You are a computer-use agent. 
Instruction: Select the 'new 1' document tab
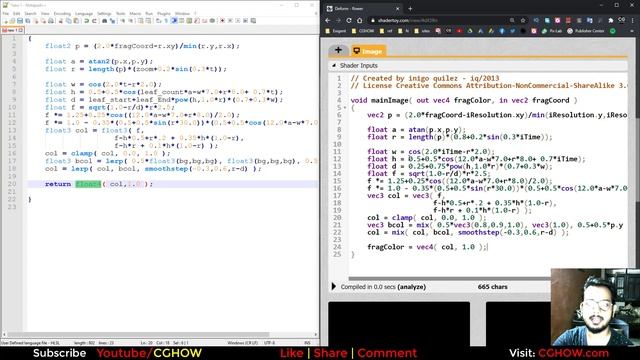pyautogui.click(x=12, y=30)
